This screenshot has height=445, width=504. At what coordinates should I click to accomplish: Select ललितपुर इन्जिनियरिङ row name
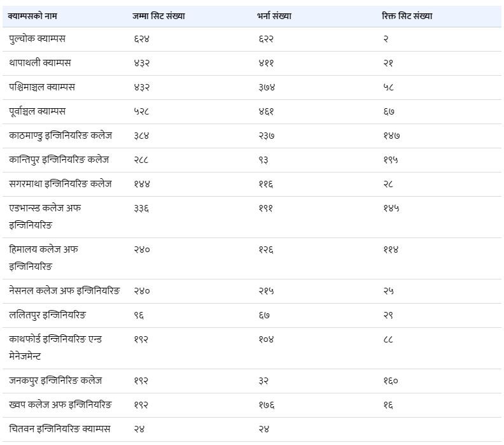tap(48, 315)
